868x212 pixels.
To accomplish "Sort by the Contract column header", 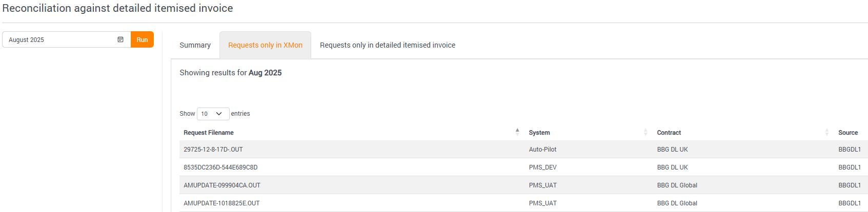I will pyautogui.click(x=669, y=133).
